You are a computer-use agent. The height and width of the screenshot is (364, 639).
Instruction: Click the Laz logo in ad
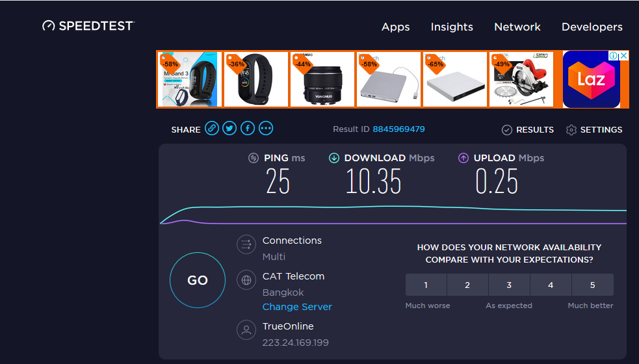tap(592, 79)
